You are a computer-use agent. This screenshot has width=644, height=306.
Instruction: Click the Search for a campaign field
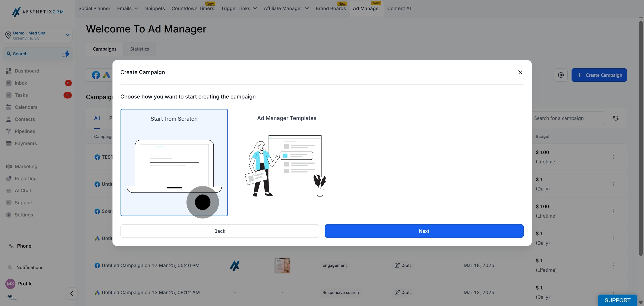pyautogui.click(x=567, y=118)
